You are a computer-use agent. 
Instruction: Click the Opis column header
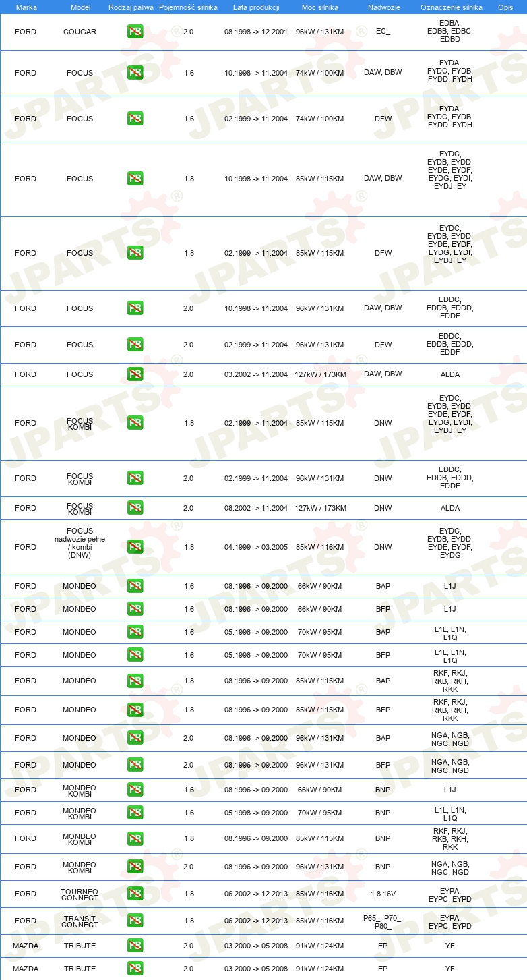tap(505, 7)
